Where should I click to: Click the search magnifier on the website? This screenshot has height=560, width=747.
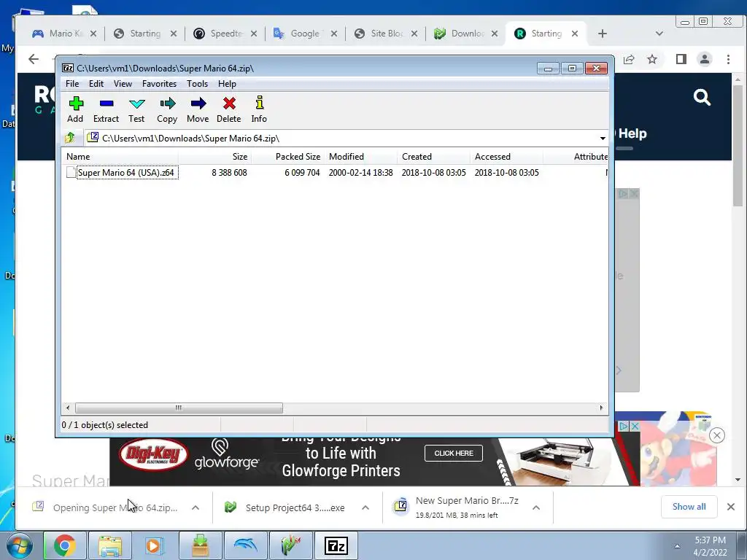[x=702, y=97]
